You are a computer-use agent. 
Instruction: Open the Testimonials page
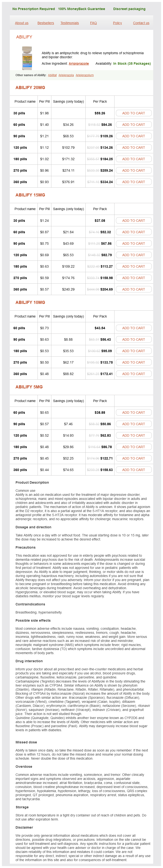[70, 23]
